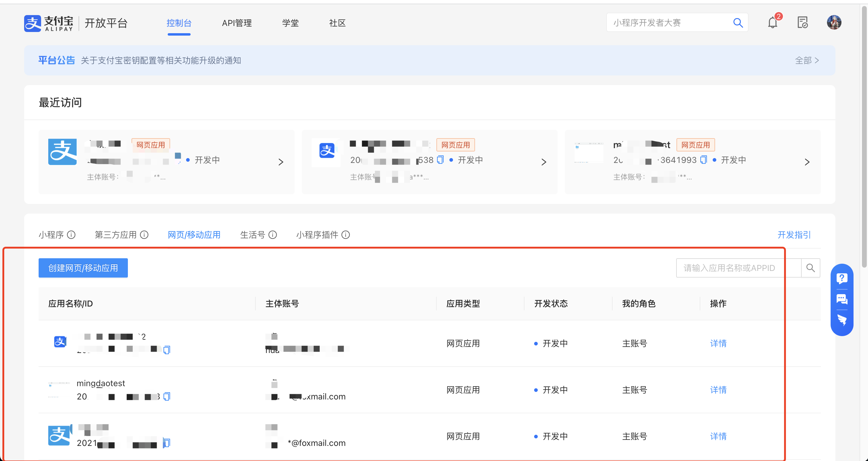Open the help question mark floating icon

(841, 278)
